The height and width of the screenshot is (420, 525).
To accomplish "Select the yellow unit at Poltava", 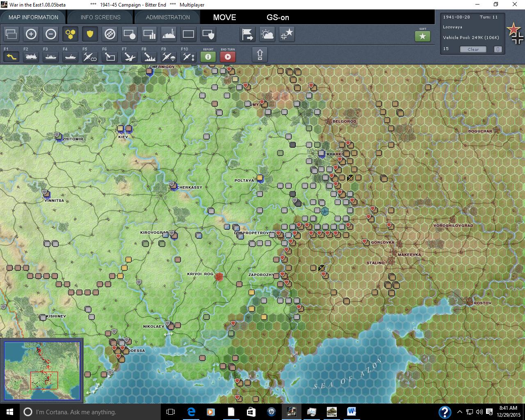I will point(260,178).
